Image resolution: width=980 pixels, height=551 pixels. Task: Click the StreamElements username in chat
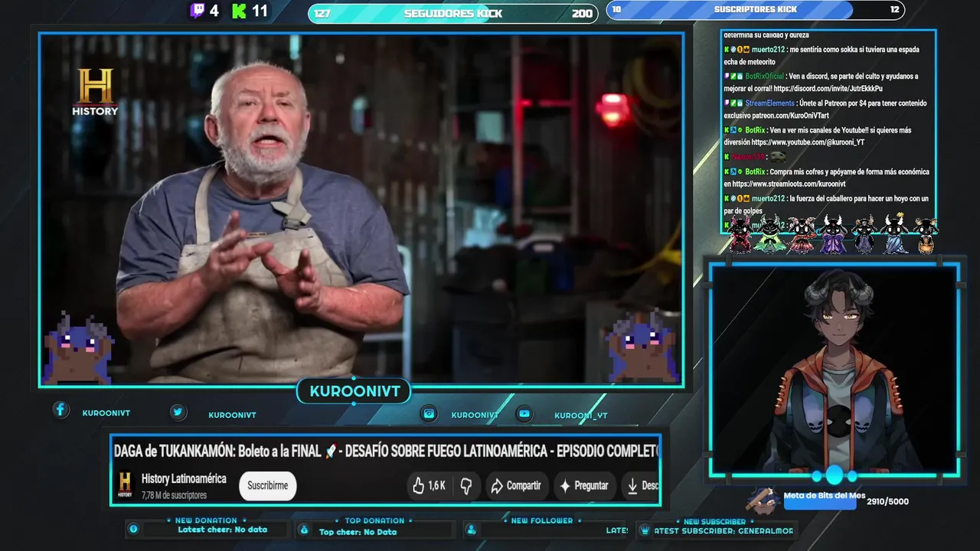click(770, 103)
